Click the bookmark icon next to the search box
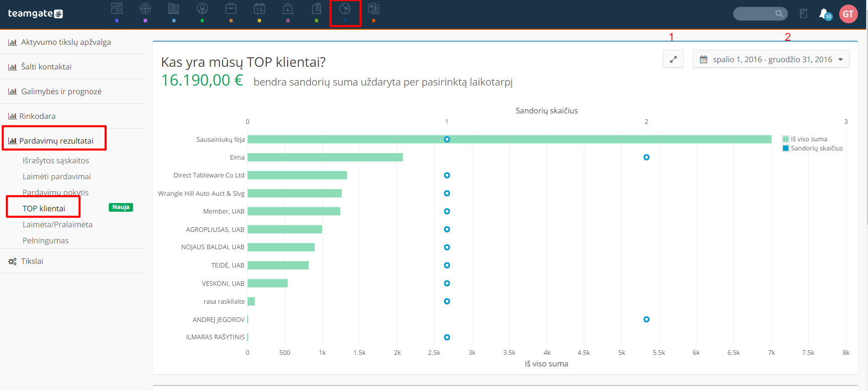Screen dimensions: 868x391 804,14
